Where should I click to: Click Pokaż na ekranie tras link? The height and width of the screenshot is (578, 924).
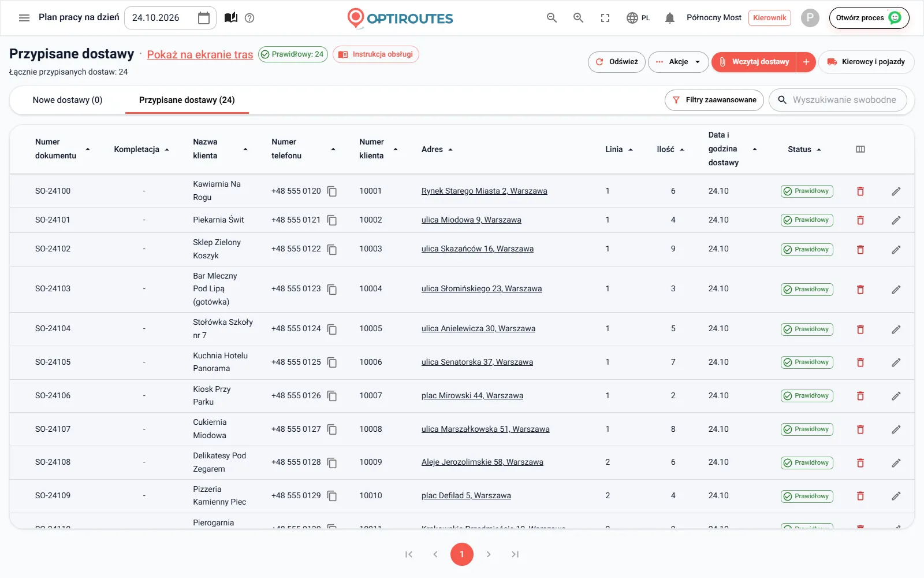pyautogui.click(x=200, y=54)
